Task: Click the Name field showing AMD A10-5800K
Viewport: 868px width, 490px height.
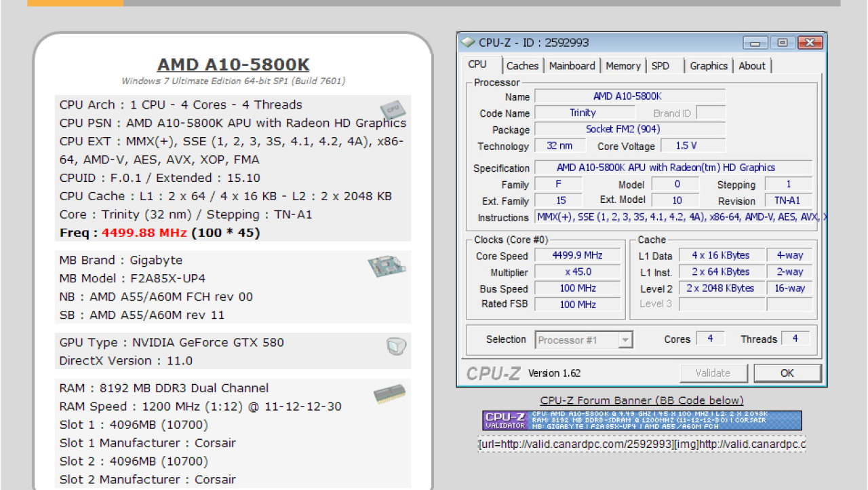Action: click(630, 96)
